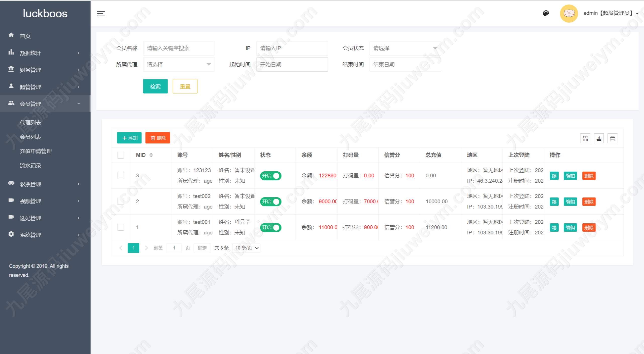Click the column filter grid icon
Viewport: 644px width, 354px height.
coord(585,138)
